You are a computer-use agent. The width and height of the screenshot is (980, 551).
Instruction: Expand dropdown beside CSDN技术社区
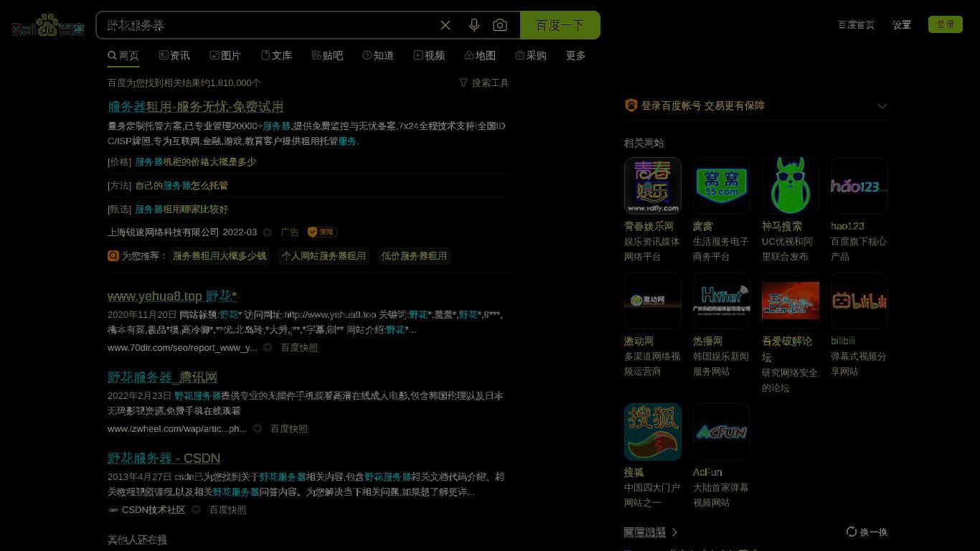(196, 509)
